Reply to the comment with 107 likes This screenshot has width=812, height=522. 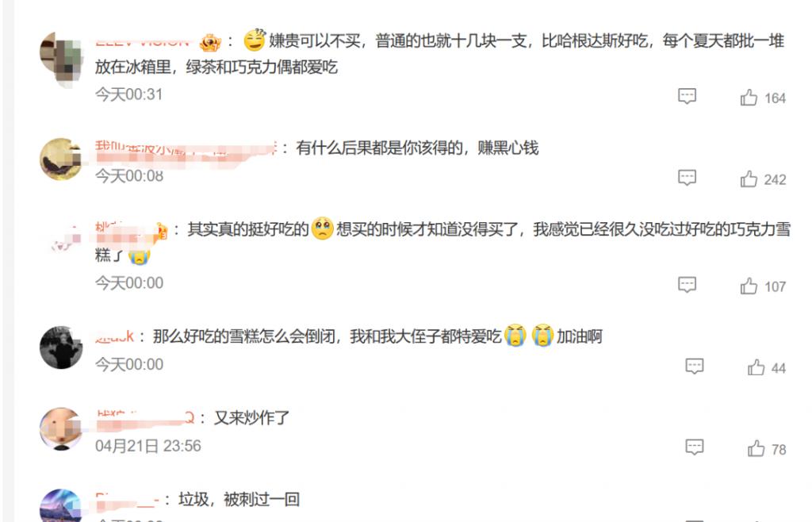pos(688,285)
